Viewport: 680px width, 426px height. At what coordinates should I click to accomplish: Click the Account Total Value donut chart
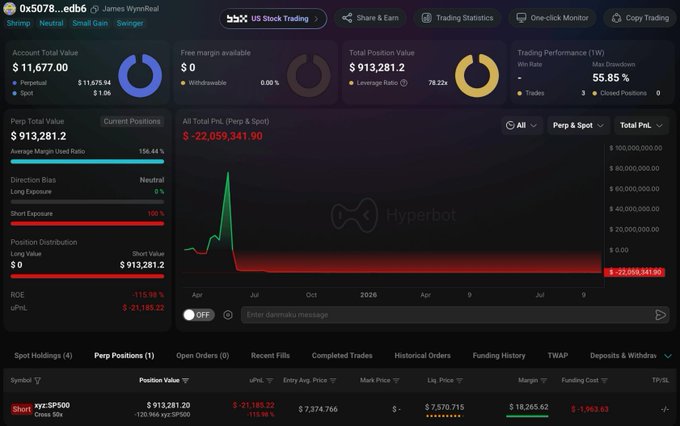tap(140, 75)
